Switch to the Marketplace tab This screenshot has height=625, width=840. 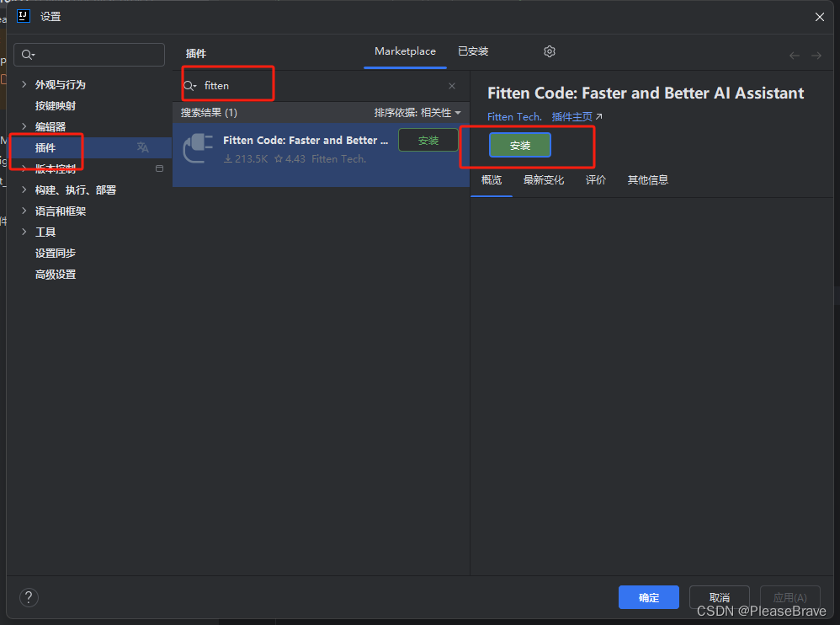click(x=405, y=51)
